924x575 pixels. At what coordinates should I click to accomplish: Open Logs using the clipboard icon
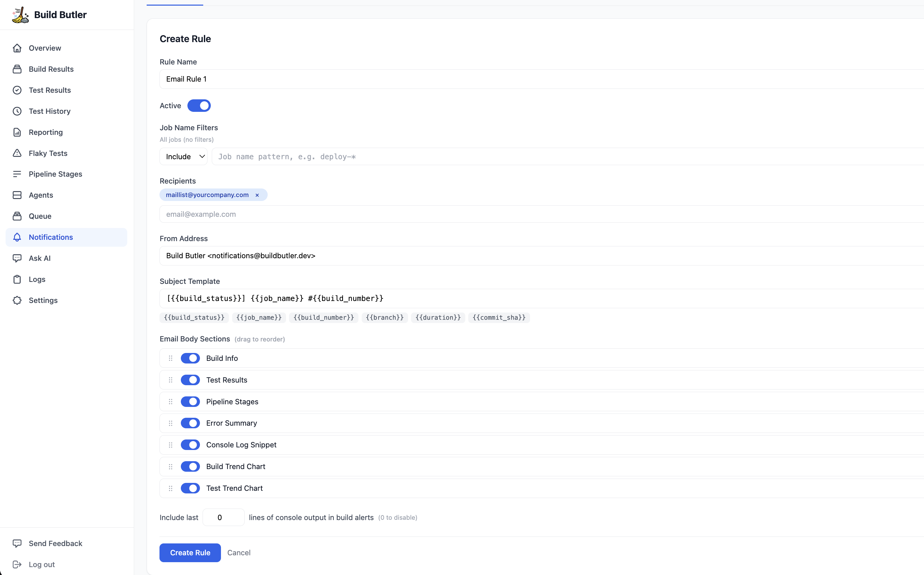tap(17, 279)
